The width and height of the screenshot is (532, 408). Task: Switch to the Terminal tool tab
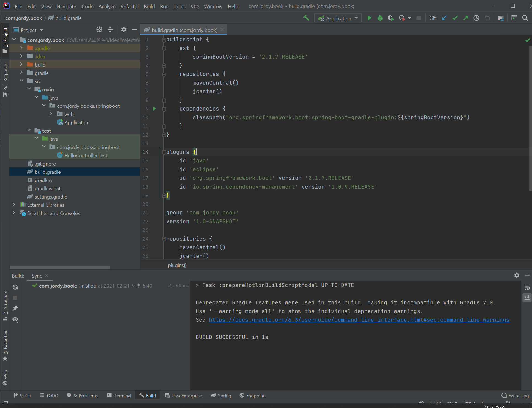(119, 396)
